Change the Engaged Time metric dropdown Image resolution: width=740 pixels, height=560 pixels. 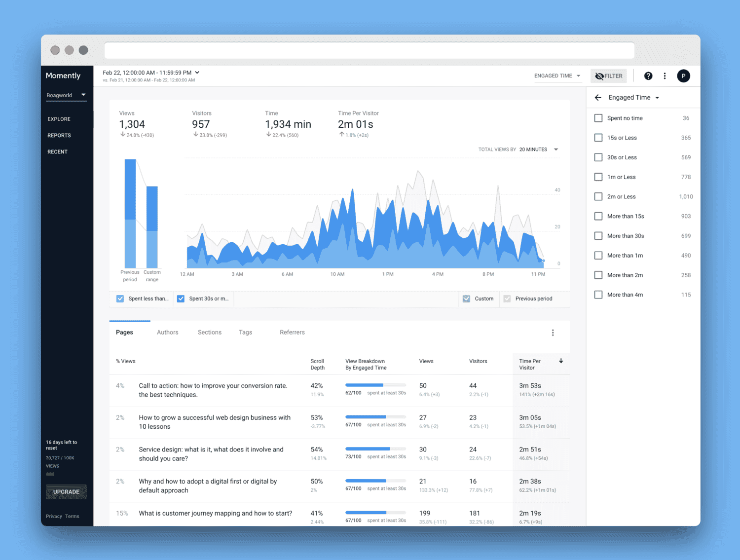coord(557,75)
